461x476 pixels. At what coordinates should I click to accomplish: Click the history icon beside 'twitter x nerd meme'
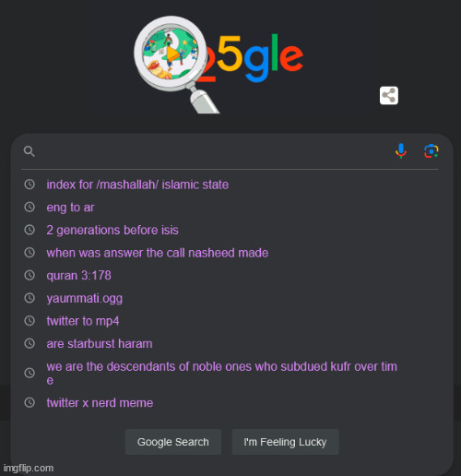pos(30,402)
